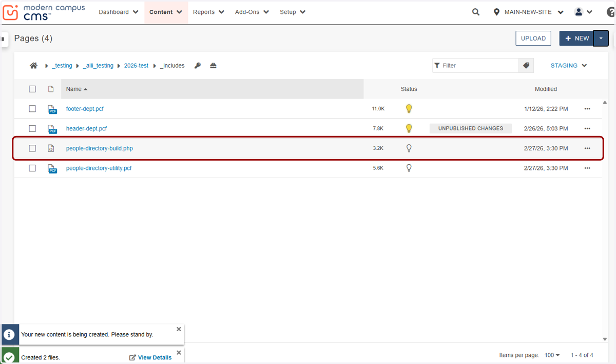Image resolution: width=616 pixels, height=364 pixels.
Task: Toggle the left sidebar handle
Action: click(x=3, y=39)
